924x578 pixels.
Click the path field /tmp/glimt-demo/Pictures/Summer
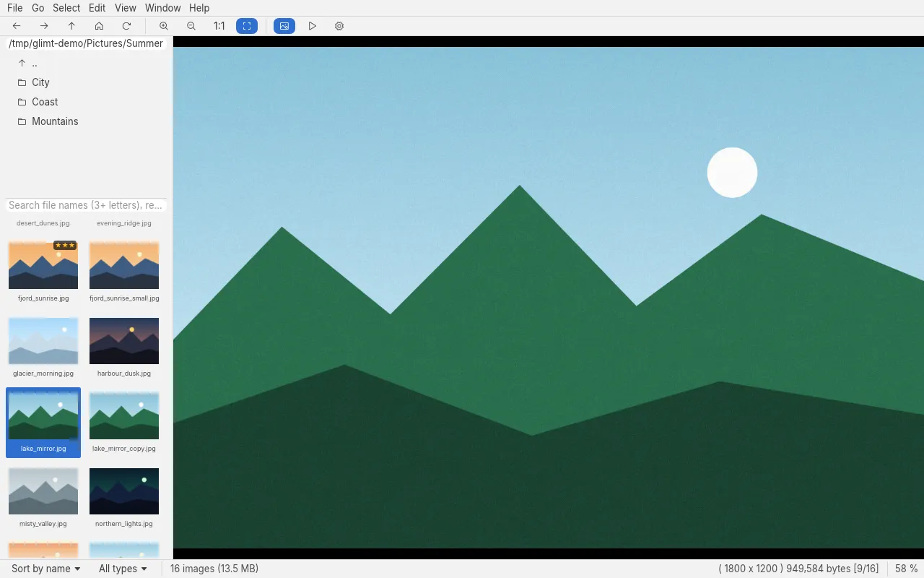pyautogui.click(x=86, y=43)
